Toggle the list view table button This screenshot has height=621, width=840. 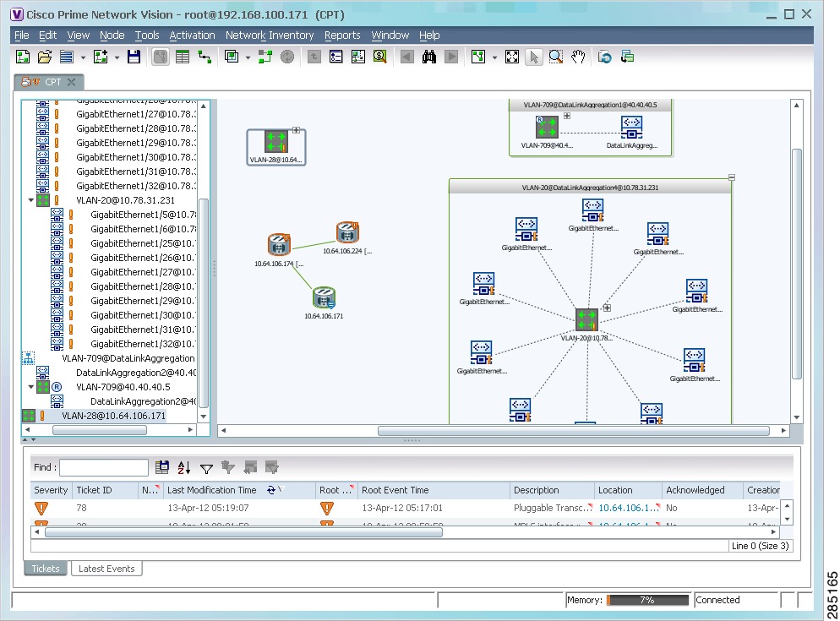183,57
